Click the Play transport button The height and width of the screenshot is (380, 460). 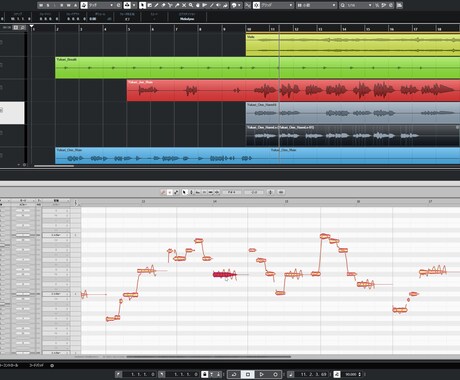pos(262,374)
